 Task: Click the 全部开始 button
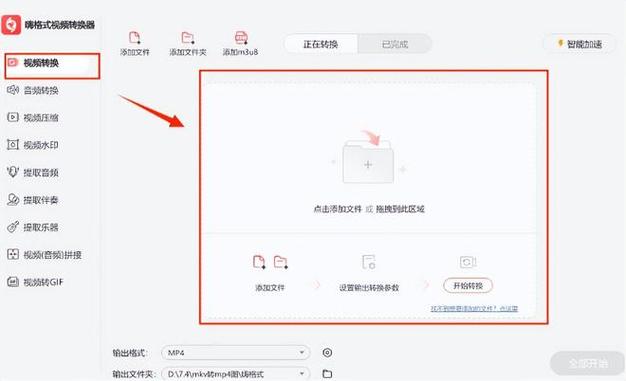[587, 363]
